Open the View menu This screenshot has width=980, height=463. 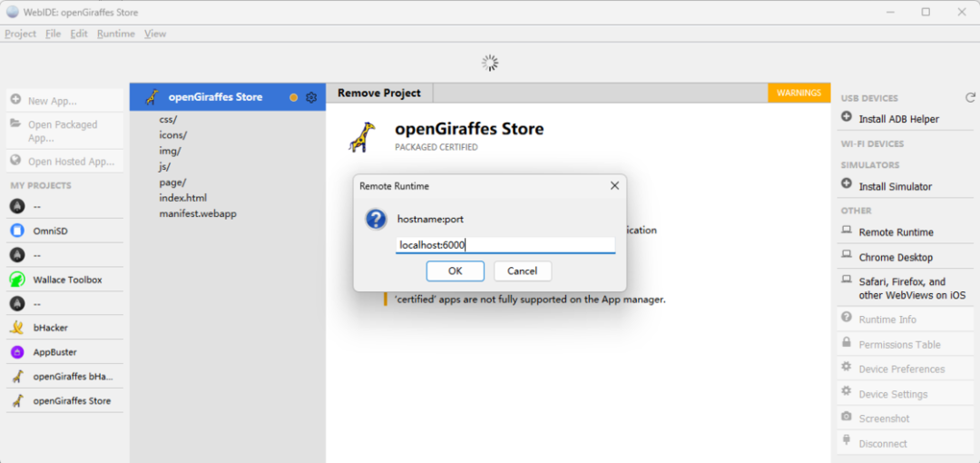click(x=155, y=34)
